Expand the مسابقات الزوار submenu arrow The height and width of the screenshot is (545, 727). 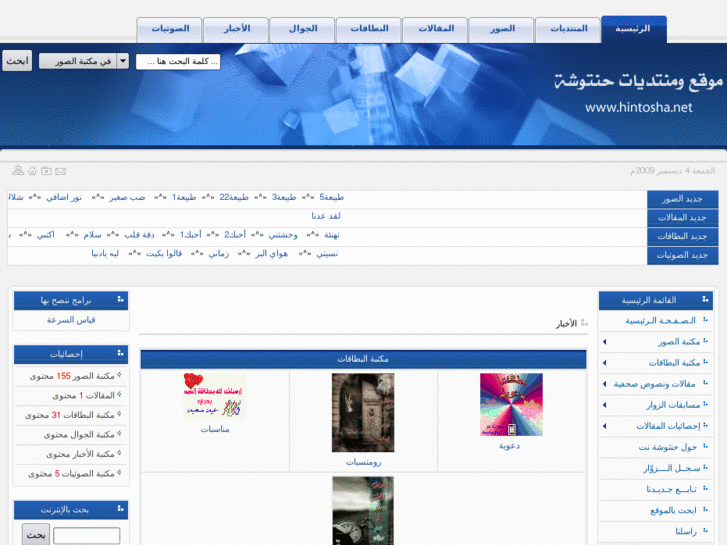[604, 405]
